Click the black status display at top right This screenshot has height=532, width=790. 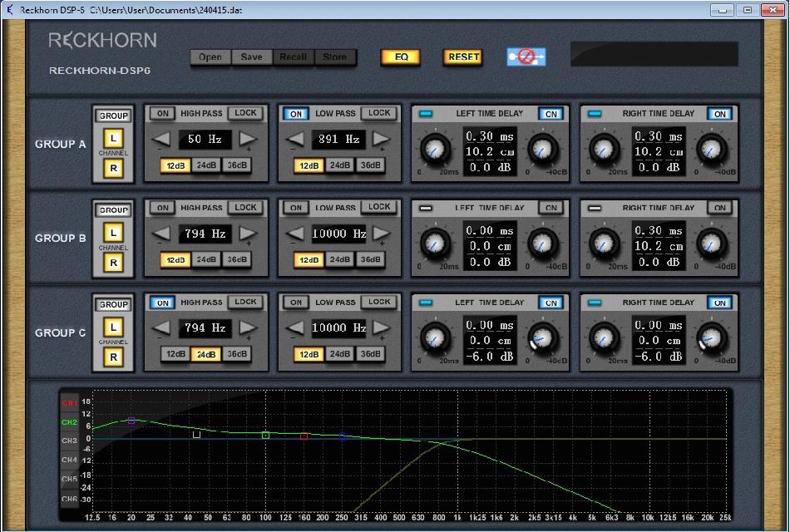pyautogui.click(x=654, y=54)
